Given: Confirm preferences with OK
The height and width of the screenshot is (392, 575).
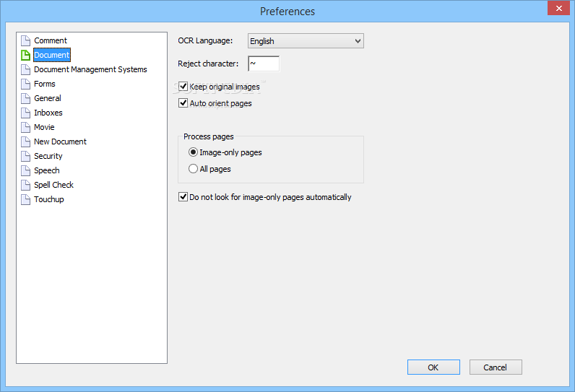Looking at the screenshot, I should [x=433, y=367].
